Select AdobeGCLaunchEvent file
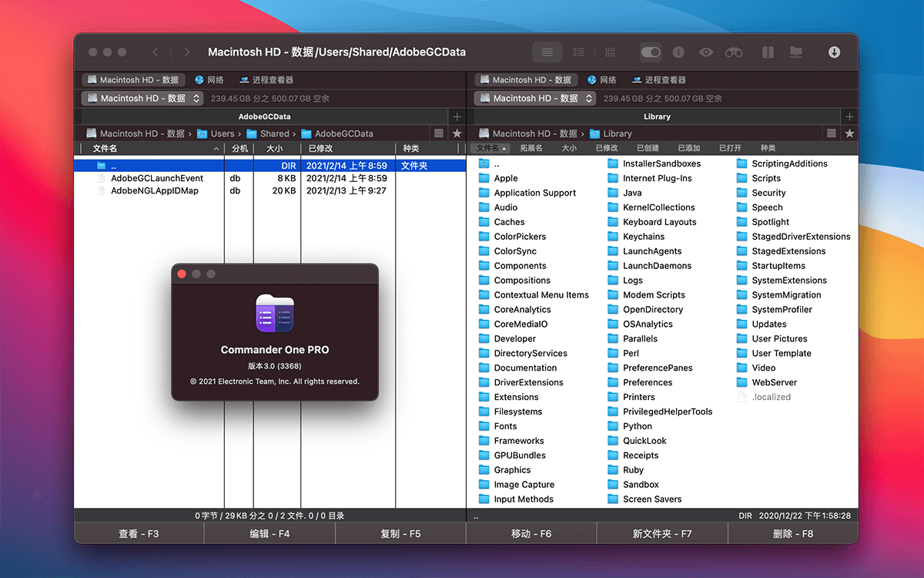The image size is (924, 578). tap(157, 178)
